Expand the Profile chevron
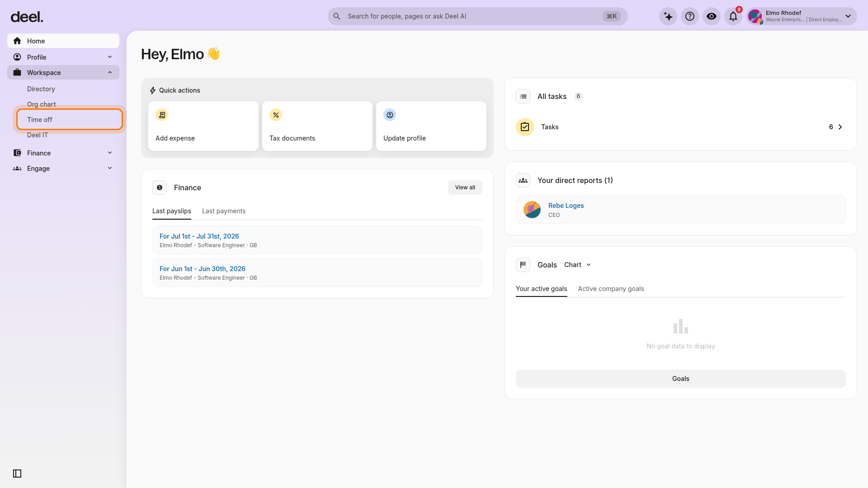The image size is (868, 488). (x=110, y=57)
